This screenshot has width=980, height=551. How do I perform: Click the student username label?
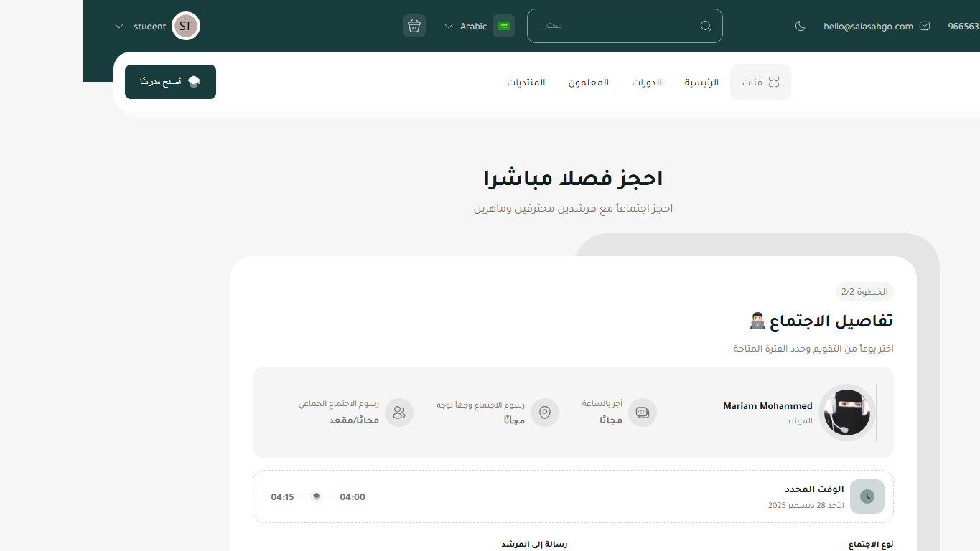pyautogui.click(x=150, y=27)
